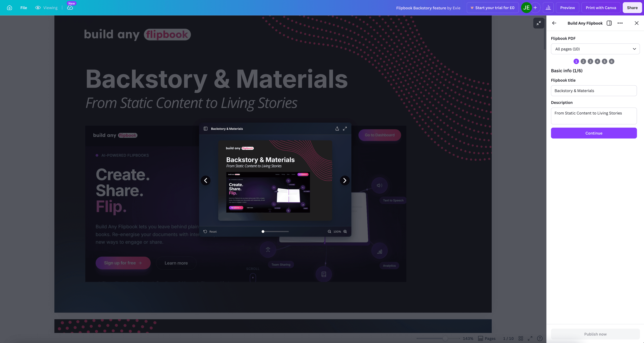Open grid view icon in bottom bar
The image size is (644, 343).
[x=521, y=338]
